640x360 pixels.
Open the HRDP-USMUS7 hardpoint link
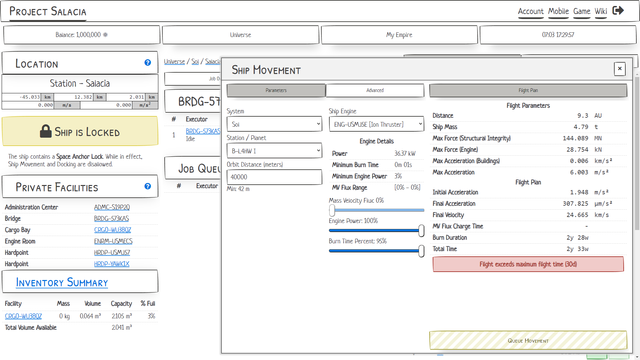pyautogui.click(x=112, y=253)
